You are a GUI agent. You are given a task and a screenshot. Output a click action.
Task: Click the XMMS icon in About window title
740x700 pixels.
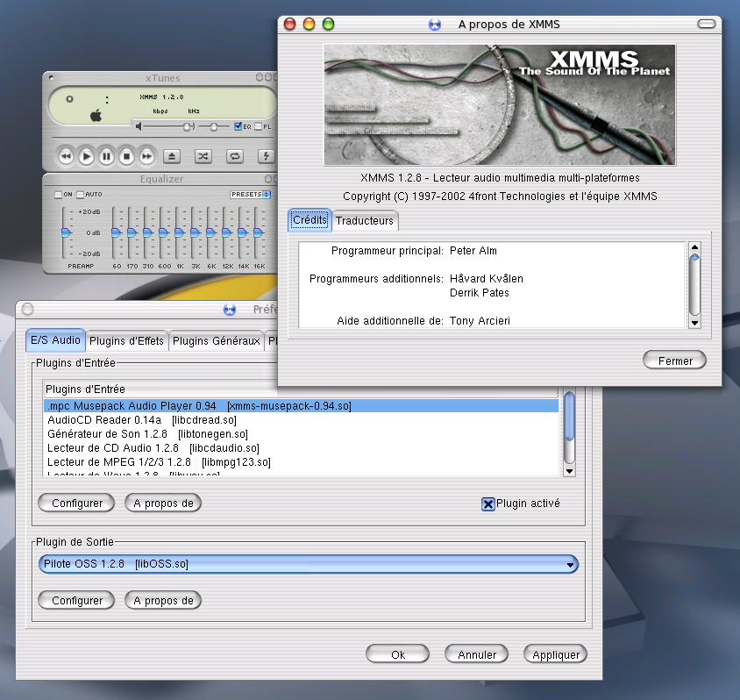point(435,25)
